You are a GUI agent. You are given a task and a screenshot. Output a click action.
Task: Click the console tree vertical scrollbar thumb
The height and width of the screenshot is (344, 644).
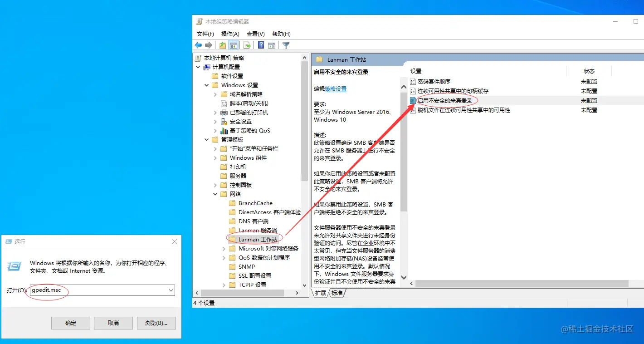[305, 121]
